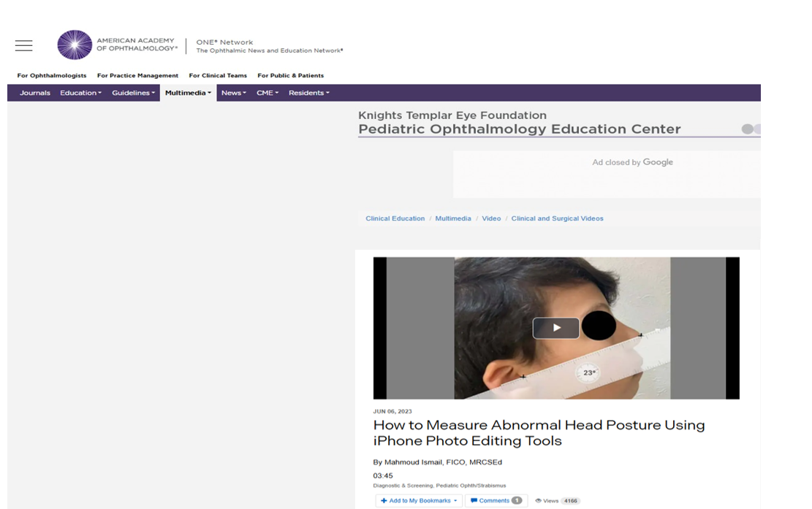Click the 03:45 duration text
The image size is (812, 509).
(383, 476)
